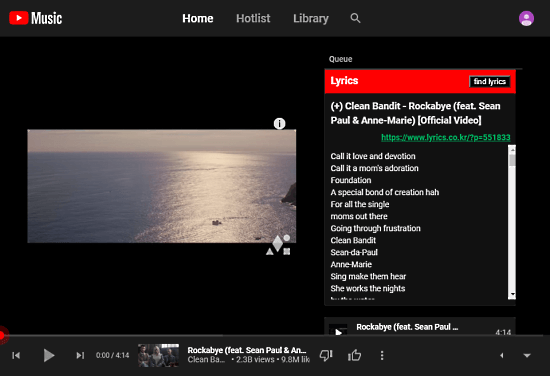Switch to the Home tab

click(x=197, y=18)
